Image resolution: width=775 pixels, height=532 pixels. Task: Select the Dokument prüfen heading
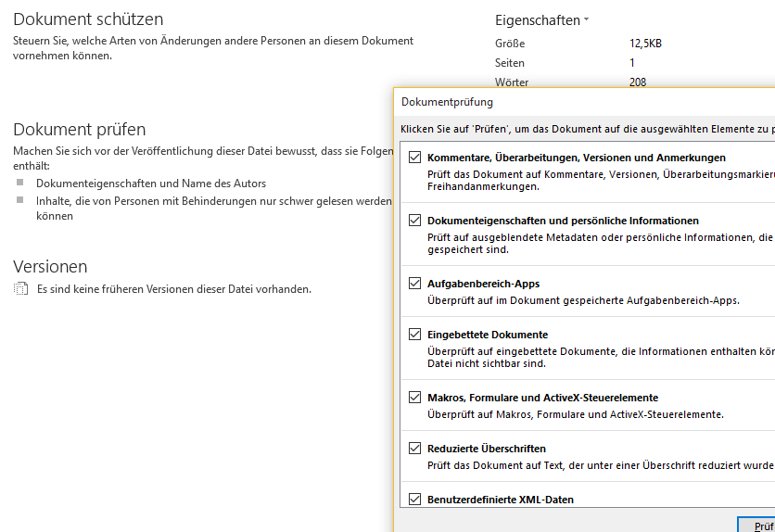(x=79, y=130)
